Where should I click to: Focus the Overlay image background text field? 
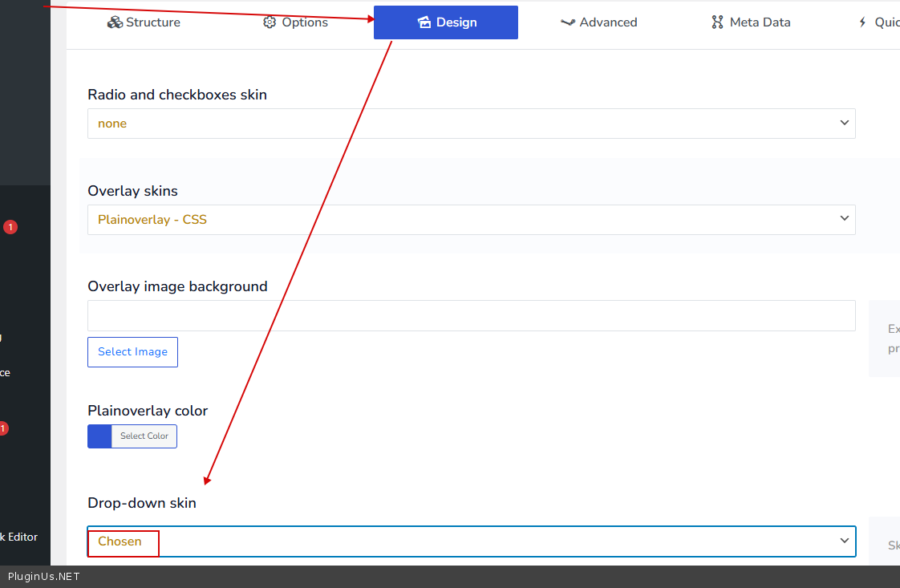point(471,316)
